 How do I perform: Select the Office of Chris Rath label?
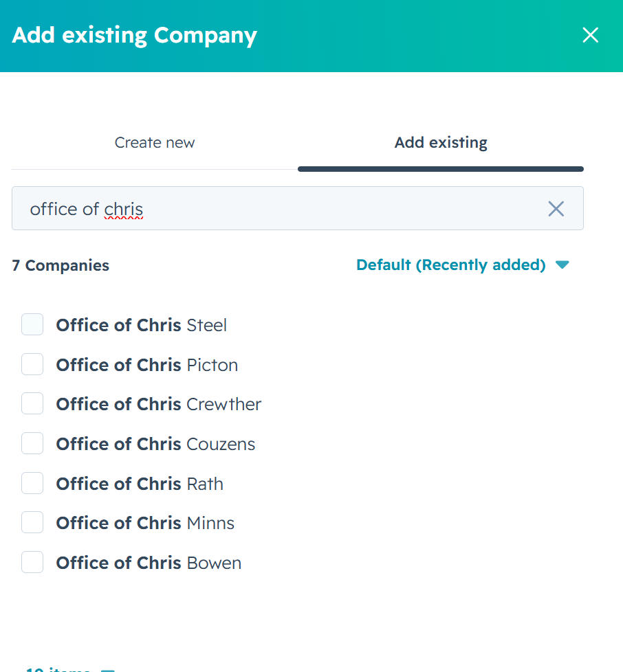[x=140, y=484]
